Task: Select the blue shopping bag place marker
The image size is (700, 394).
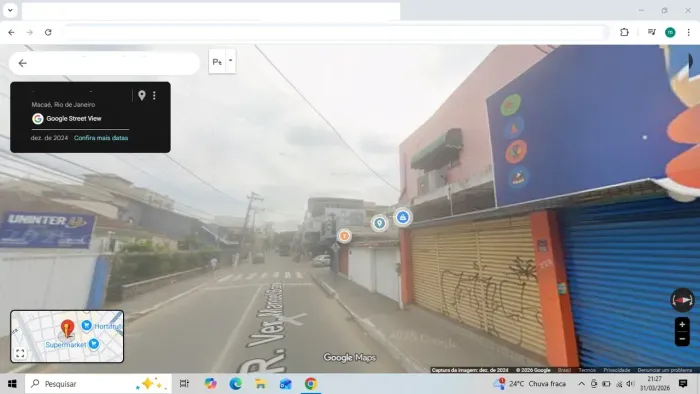Action: [403, 217]
